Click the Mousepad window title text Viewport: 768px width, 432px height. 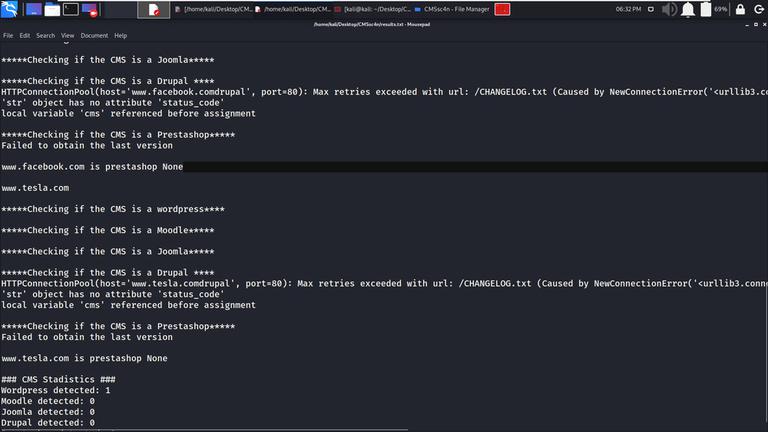[x=372, y=24]
